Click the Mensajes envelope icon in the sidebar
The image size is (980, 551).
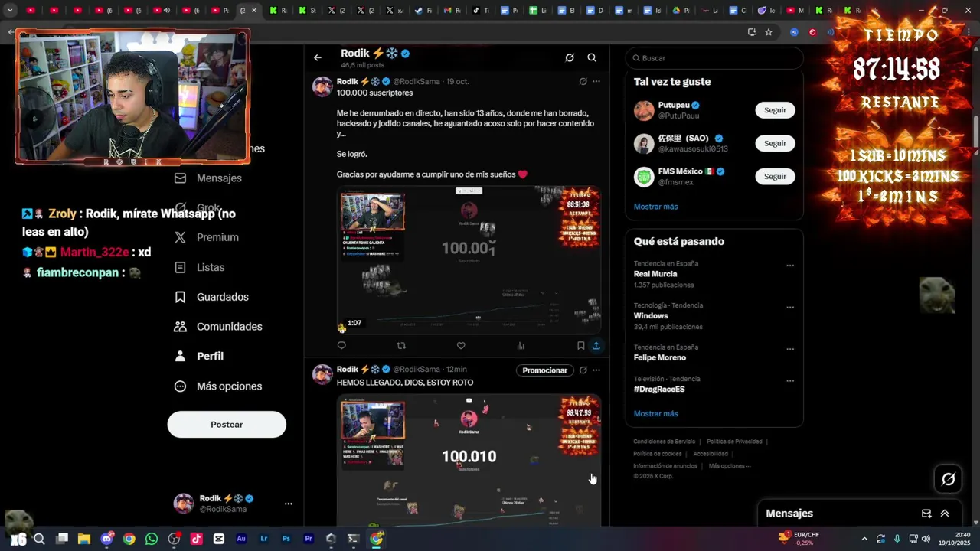tap(180, 178)
